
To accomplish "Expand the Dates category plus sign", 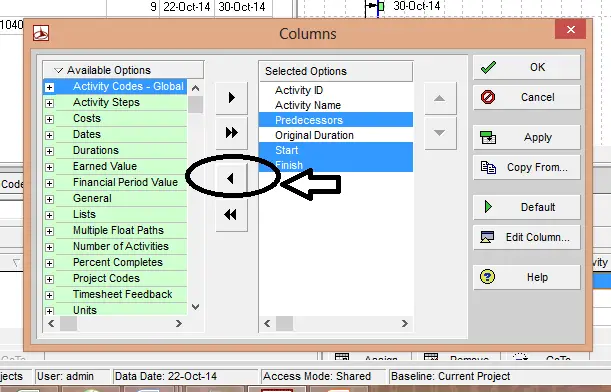I will tap(49, 135).
